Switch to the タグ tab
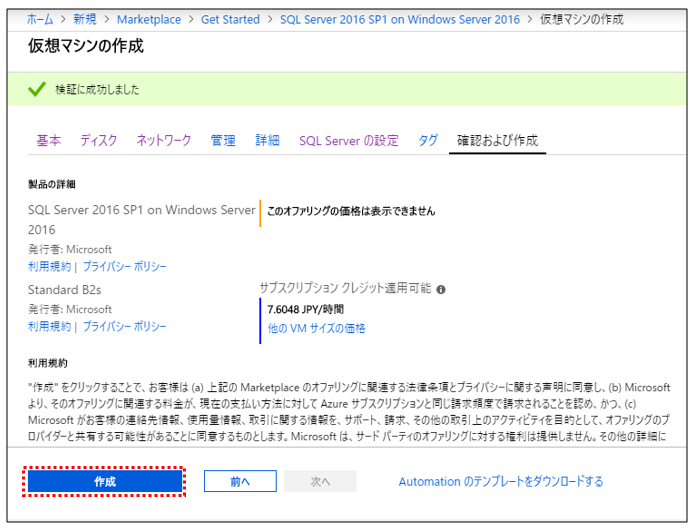The height and width of the screenshot is (529, 694). 428,140
